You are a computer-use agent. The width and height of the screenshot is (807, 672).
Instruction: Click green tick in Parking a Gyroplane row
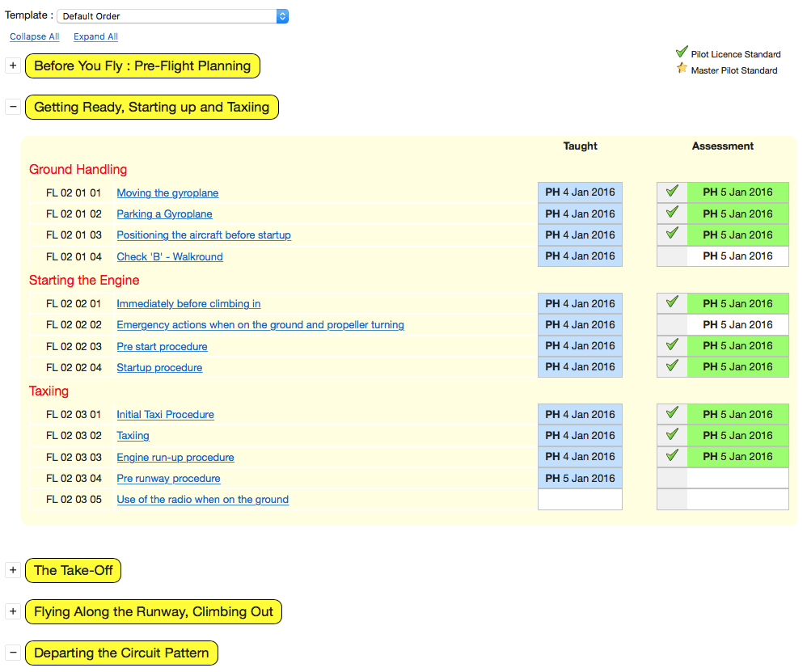pyautogui.click(x=671, y=213)
